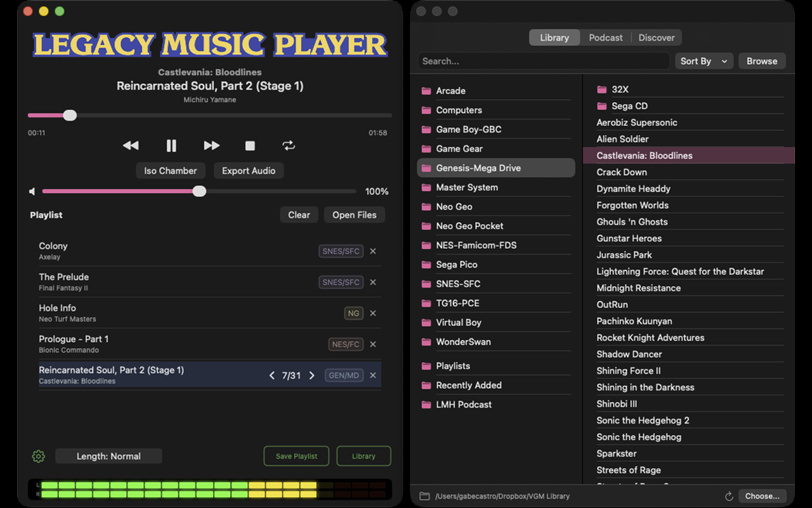Select Alien Soldier in game list
812x508 pixels.
pos(690,139)
